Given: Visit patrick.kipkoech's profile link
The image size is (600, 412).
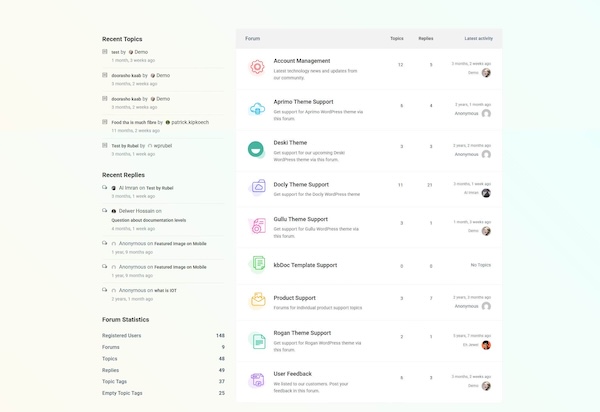Looking at the screenshot, I should pos(190,122).
